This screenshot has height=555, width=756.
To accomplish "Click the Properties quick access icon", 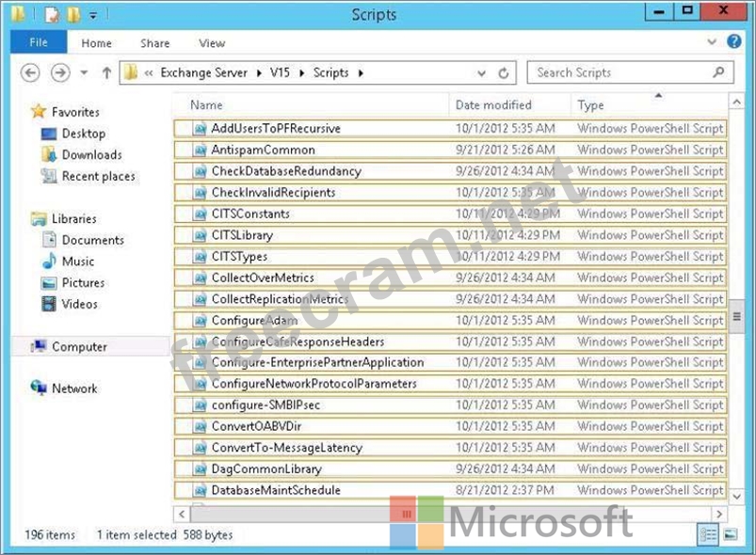I will coord(52,15).
